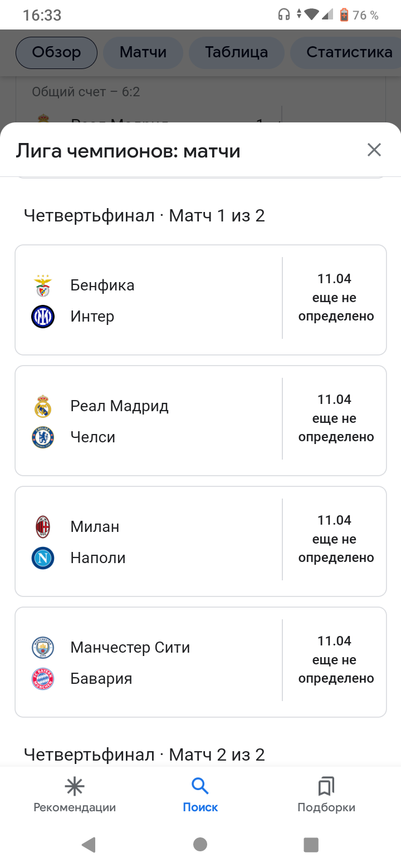Open Подборки collections
Viewport: 401px width, 868px height.
pos(326,796)
